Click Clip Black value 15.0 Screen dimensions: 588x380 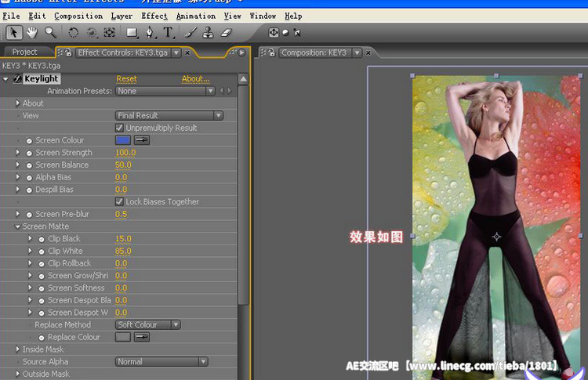pyautogui.click(x=123, y=238)
